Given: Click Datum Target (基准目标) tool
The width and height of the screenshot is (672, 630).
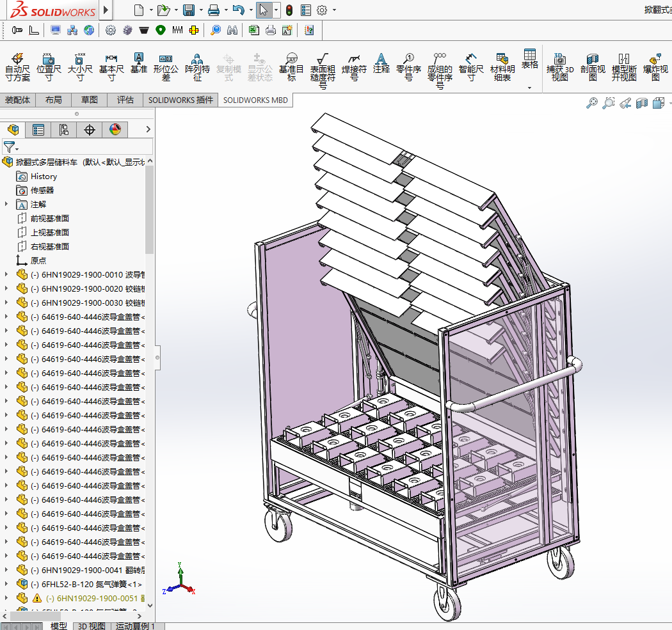Looking at the screenshot, I should pos(291,67).
